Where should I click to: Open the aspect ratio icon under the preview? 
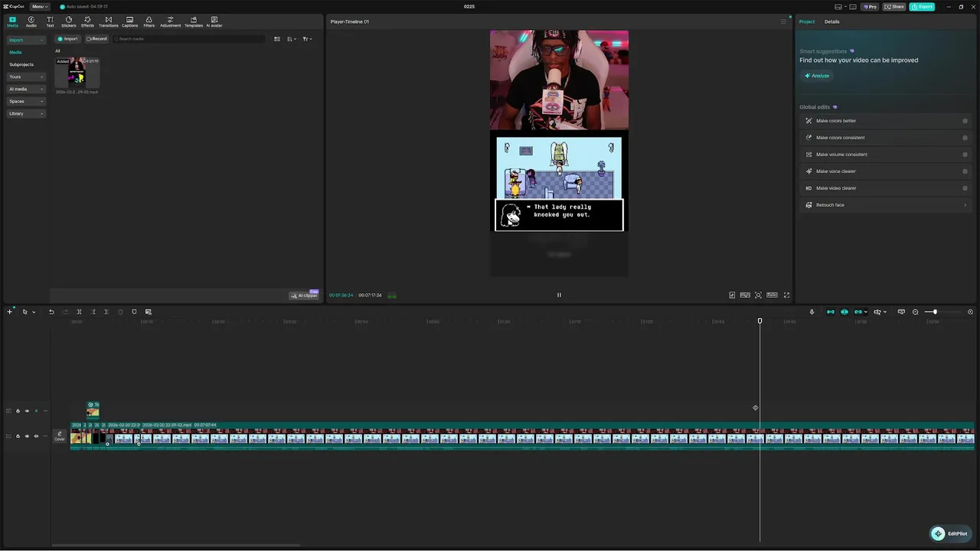[772, 295]
